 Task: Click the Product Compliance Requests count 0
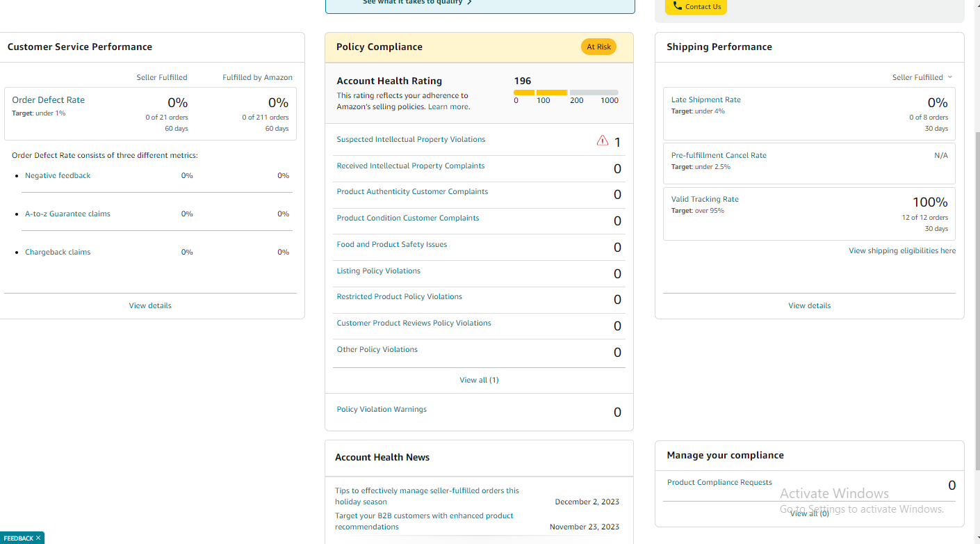[952, 486]
